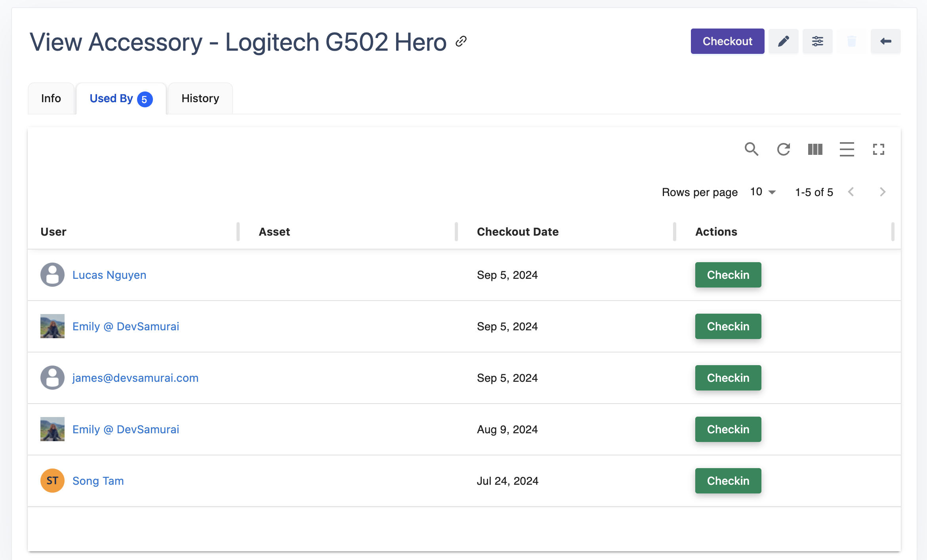Open Song Tam user link
The height and width of the screenshot is (560, 927).
[x=98, y=481]
